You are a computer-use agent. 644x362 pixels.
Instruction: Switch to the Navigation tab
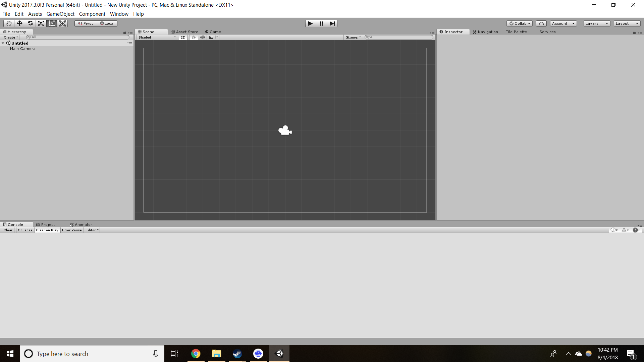click(485, 32)
